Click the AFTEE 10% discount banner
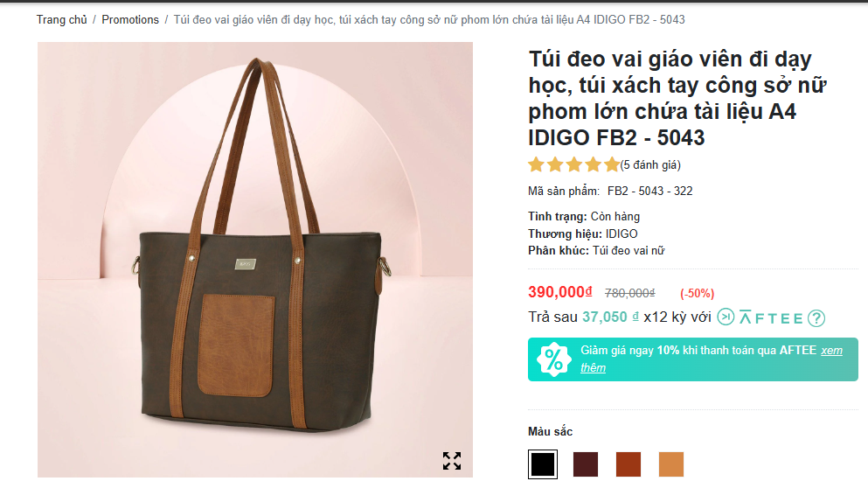The width and height of the screenshot is (868, 488). [x=693, y=359]
